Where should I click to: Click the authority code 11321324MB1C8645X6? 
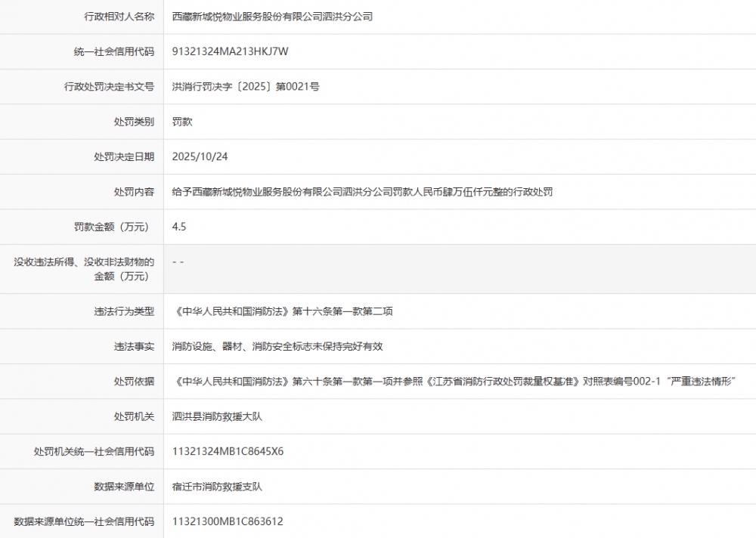(228, 452)
